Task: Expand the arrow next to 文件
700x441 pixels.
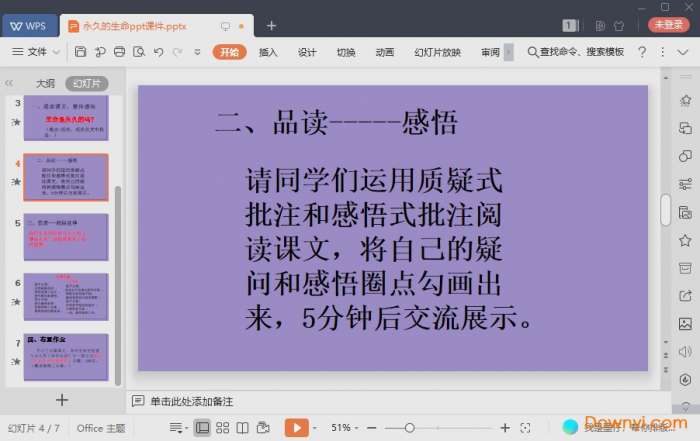Action: pos(56,52)
